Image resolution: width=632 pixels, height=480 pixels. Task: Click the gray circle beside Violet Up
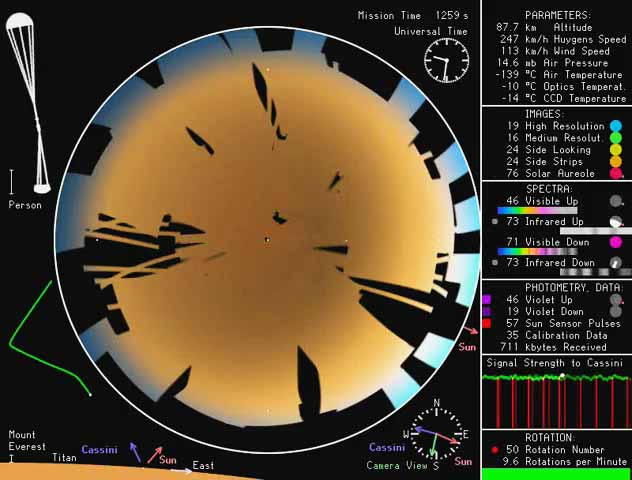(615, 299)
